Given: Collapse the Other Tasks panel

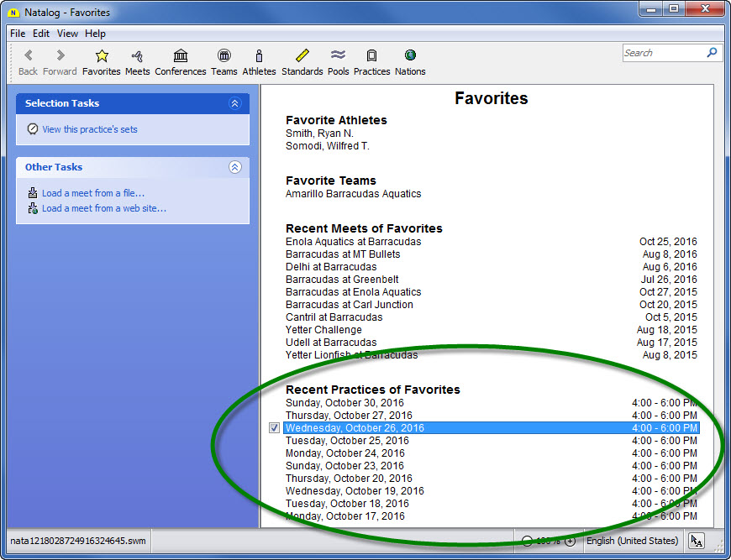Looking at the screenshot, I should [234, 167].
